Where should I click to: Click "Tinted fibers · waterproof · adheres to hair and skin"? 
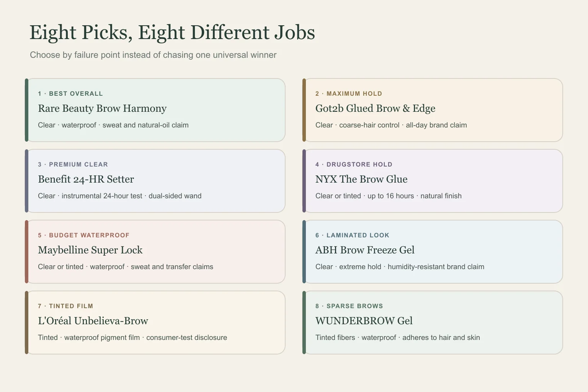[x=398, y=338]
